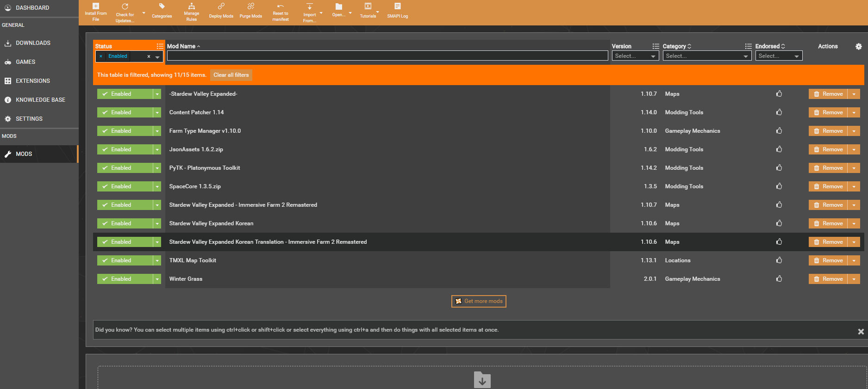Endorse JsonAssets 1.6.2.zip thumbs up
The width and height of the screenshot is (868, 389).
point(779,149)
